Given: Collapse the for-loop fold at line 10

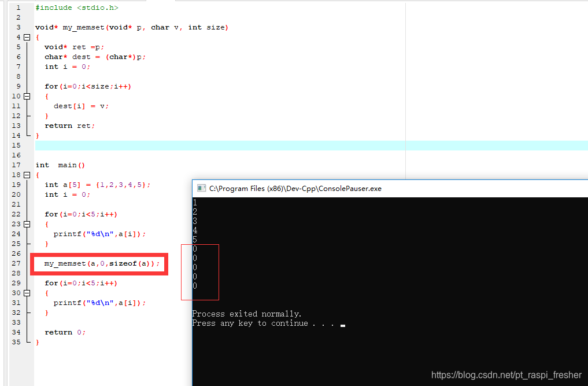Looking at the screenshot, I should [27, 96].
